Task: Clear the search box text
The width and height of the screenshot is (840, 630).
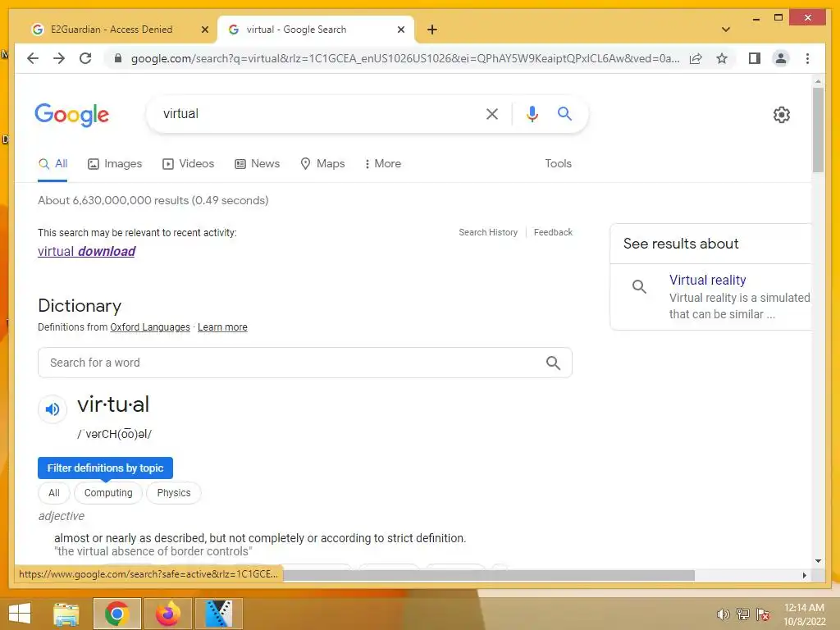Action: coord(492,113)
